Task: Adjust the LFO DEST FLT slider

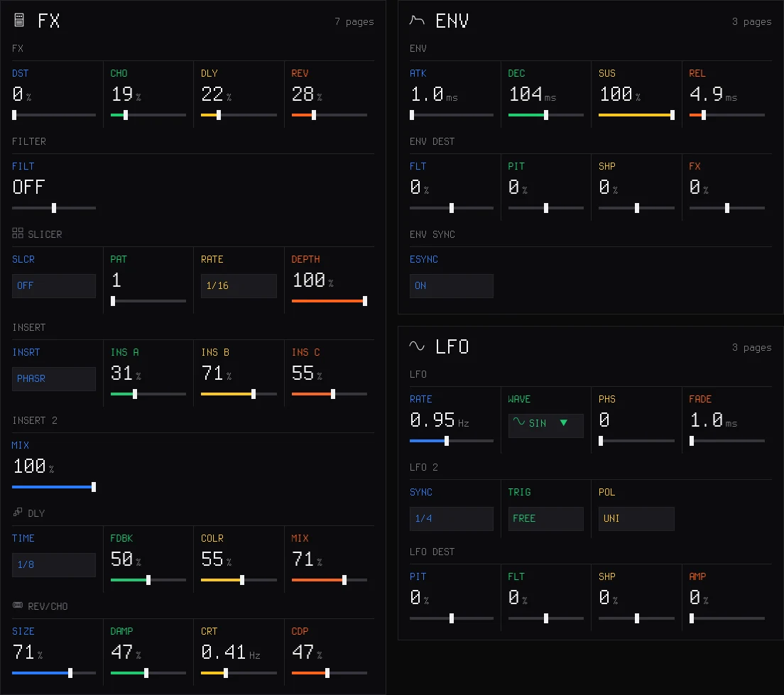Action: (545, 618)
